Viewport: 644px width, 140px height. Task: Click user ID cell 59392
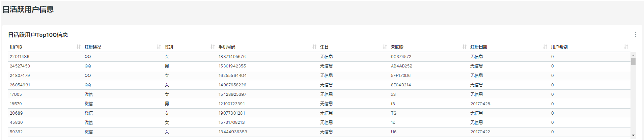(16, 132)
